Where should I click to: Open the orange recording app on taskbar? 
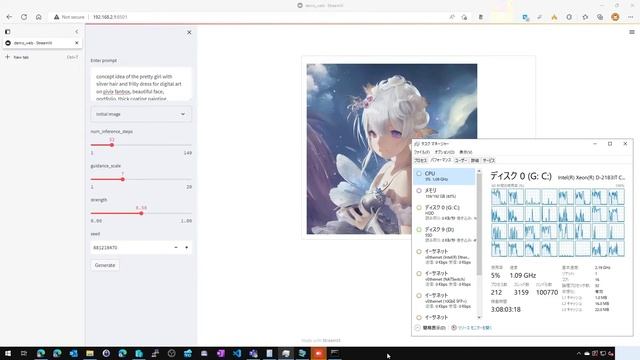click(318, 353)
